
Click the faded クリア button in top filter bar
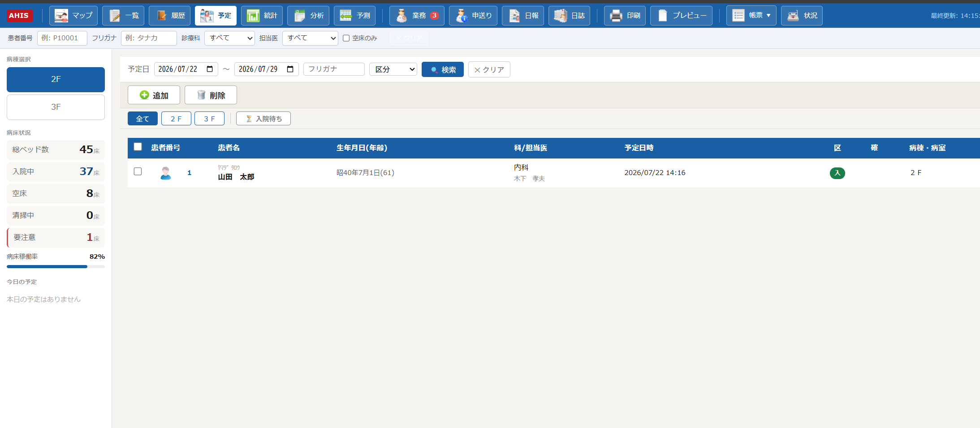(x=409, y=38)
